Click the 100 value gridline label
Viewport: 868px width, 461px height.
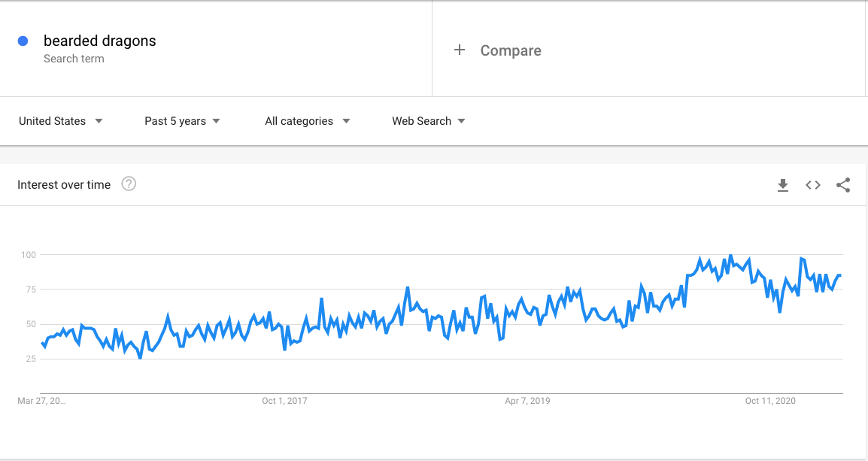29,255
